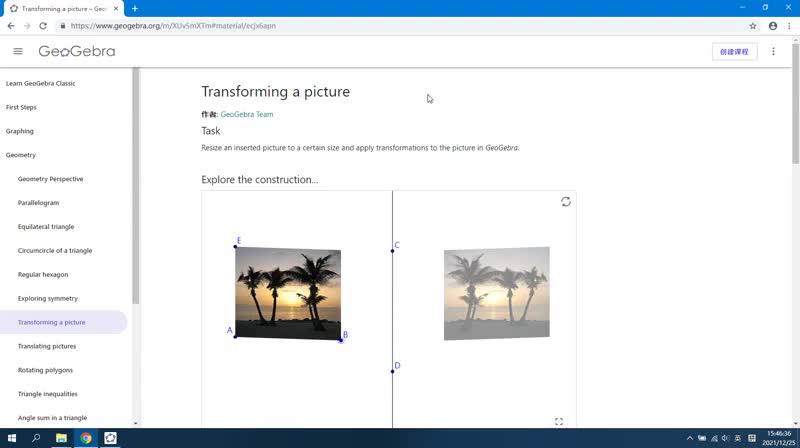The image size is (800, 448).
Task: Open the GeoGebra Team author link
Action: click(x=247, y=114)
